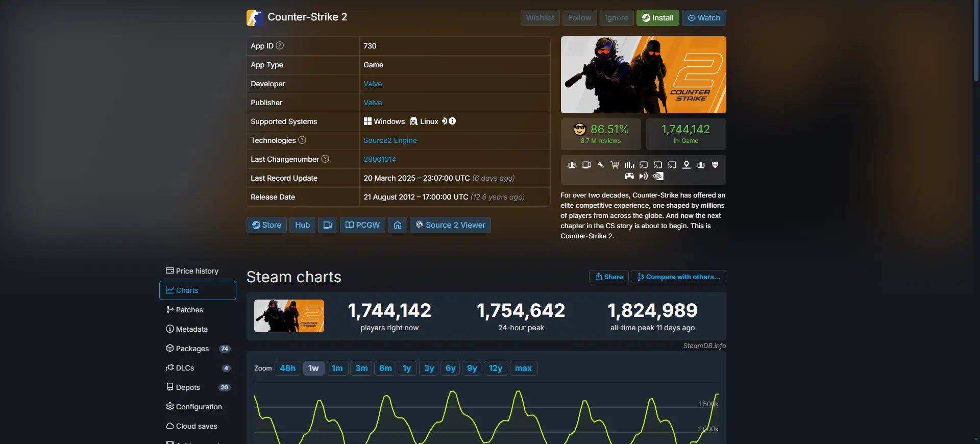Click the VAC shield icon
The image size is (980, 444).
pos(715,165)
